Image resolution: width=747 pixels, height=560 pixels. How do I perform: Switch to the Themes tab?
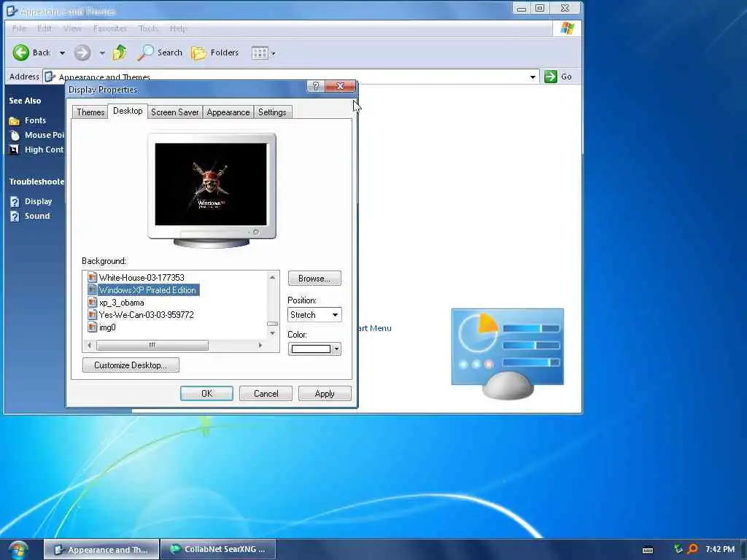tap(90, 112)
